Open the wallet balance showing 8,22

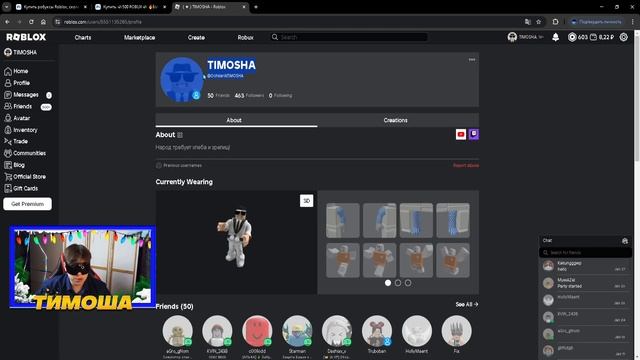pos(602,37)
